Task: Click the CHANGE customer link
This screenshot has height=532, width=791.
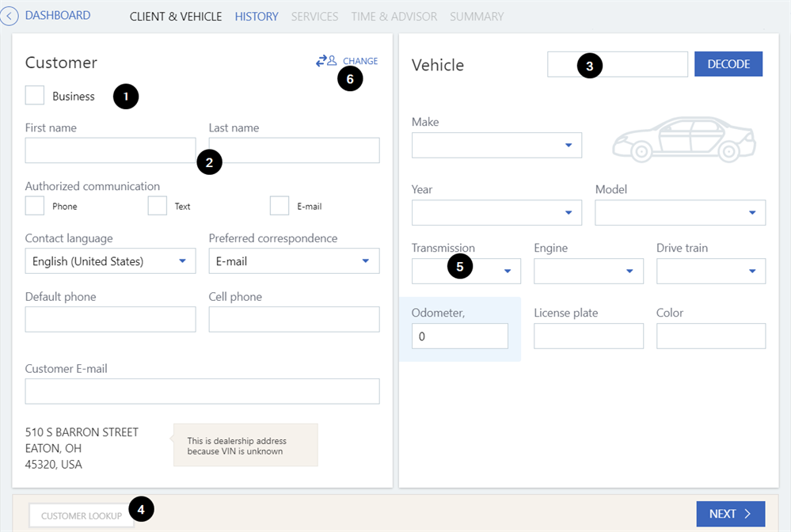Action: 360,61
